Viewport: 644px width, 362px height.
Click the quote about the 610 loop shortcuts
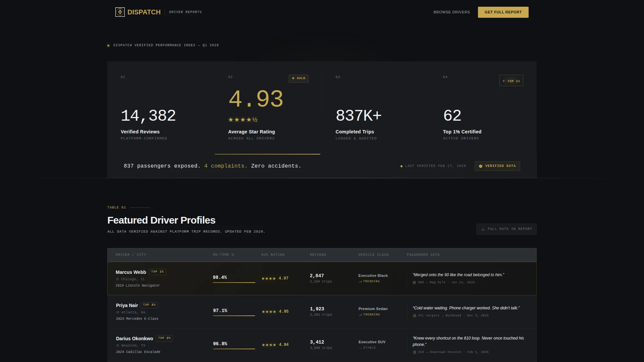pos(468,341)
